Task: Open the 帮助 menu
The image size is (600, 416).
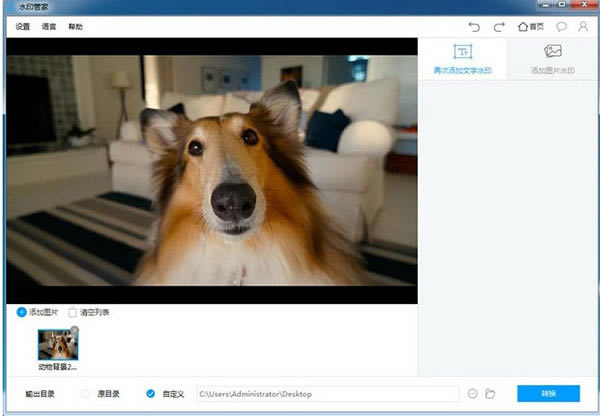Action: coord(76,27)
